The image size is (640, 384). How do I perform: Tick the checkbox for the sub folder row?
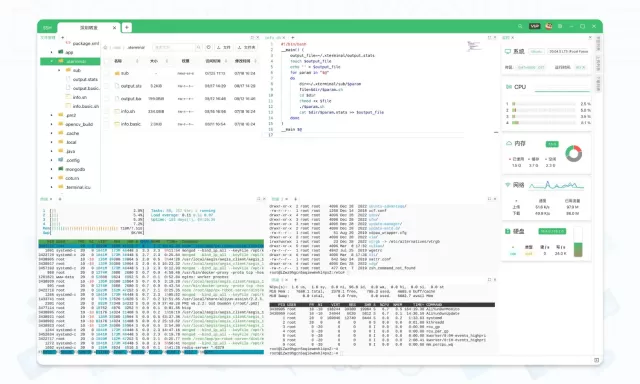(107, 73)
